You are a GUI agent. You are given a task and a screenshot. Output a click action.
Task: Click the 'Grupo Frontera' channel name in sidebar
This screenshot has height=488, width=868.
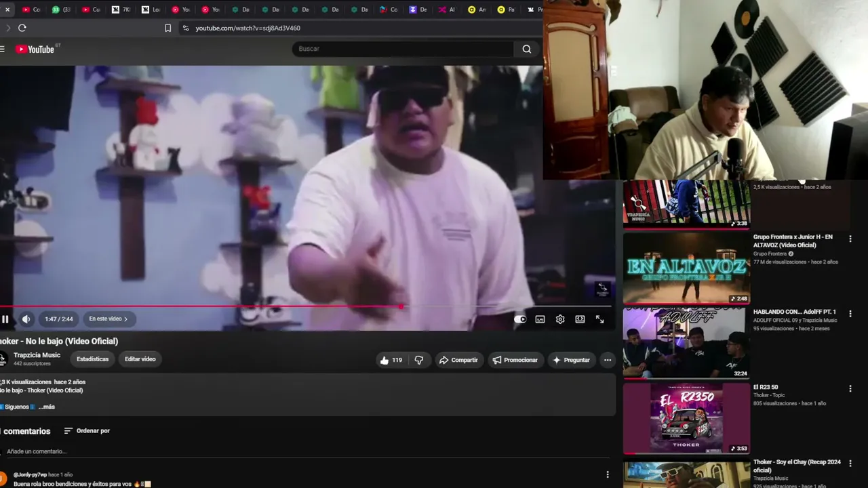pyautogui.click(x=770, y=254)
